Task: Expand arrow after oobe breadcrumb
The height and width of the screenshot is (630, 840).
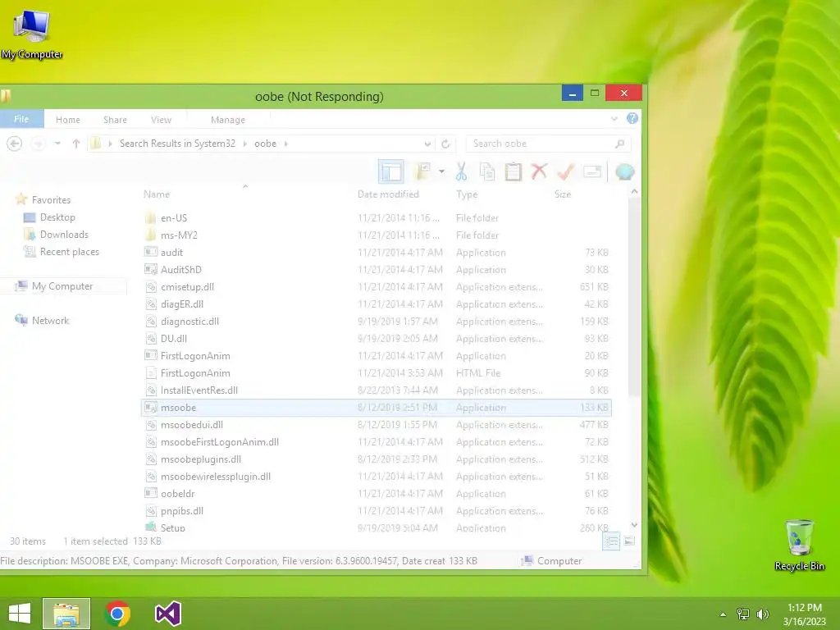Action: 286,144
